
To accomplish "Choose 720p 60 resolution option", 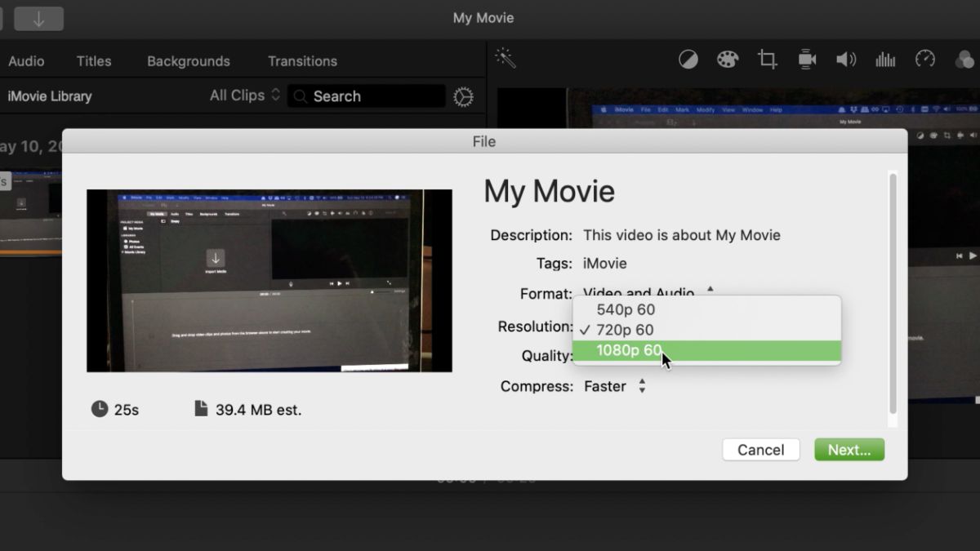I will 706,330.
